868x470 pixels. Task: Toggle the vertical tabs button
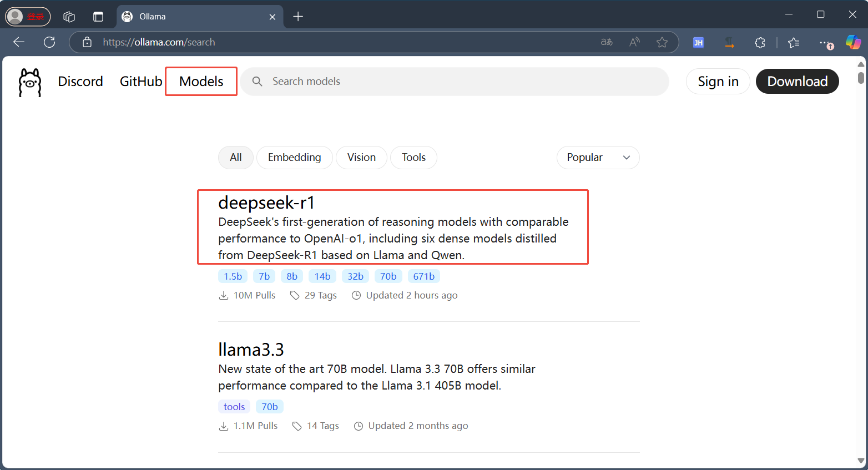coord(98,17)
